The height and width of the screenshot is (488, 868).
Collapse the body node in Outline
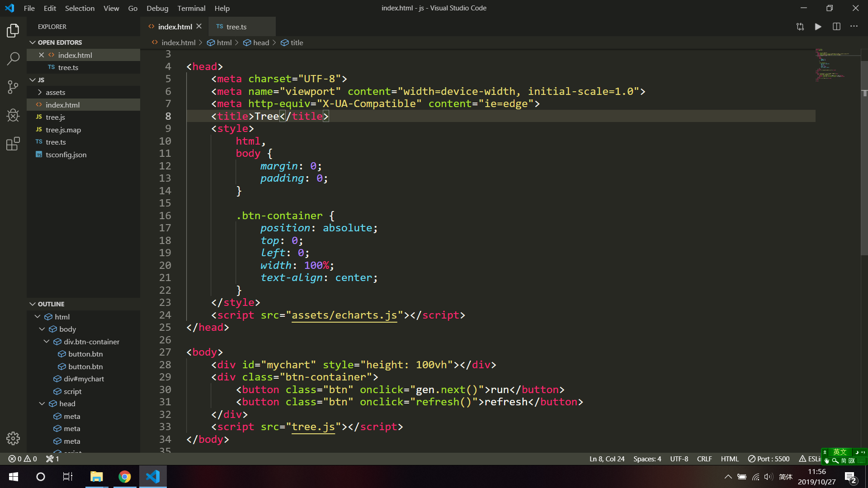pyautogui.click(x=42, y=329)
